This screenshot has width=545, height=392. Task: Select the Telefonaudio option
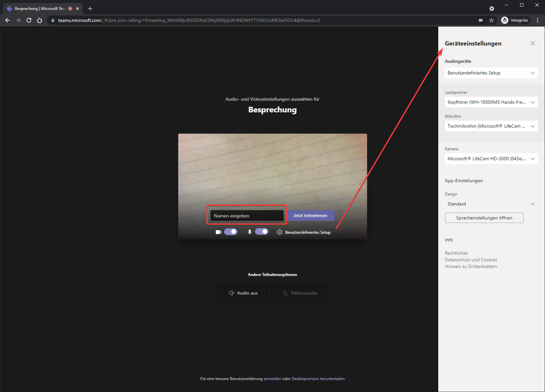pos(300,293)
